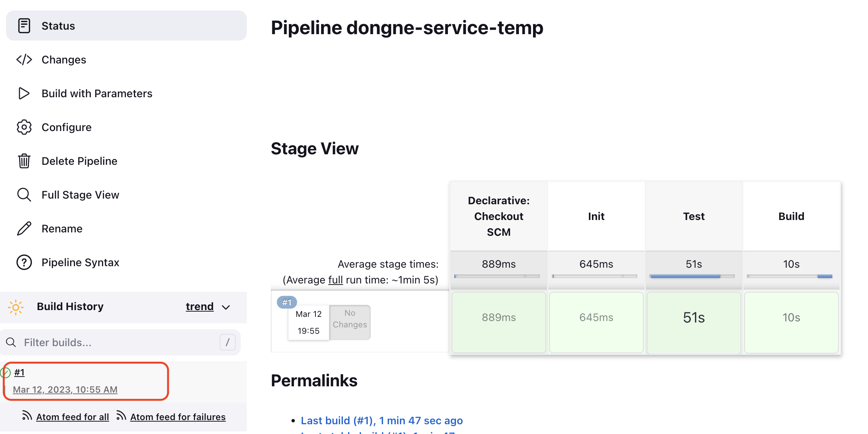Click the #1 build badge in Stage View
The height and width of the screenshot is (434, 868).
tap(287, 302)
